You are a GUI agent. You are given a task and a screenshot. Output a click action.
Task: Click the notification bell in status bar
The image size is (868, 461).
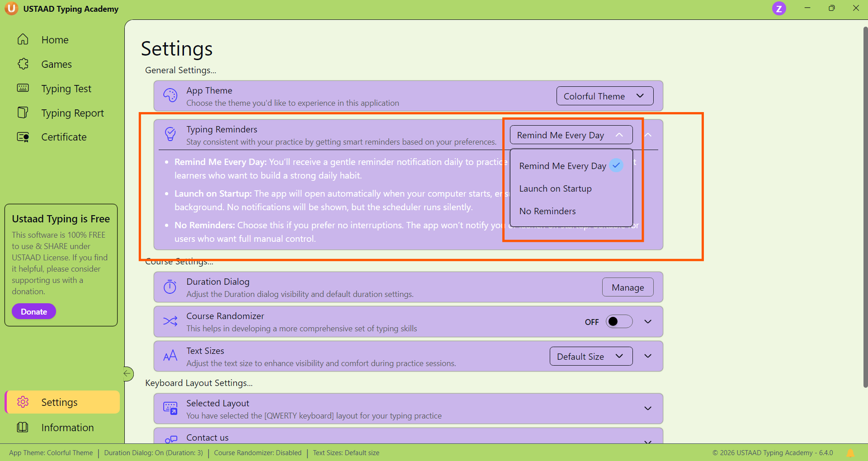pyautogui.click(x=850, y=453)
